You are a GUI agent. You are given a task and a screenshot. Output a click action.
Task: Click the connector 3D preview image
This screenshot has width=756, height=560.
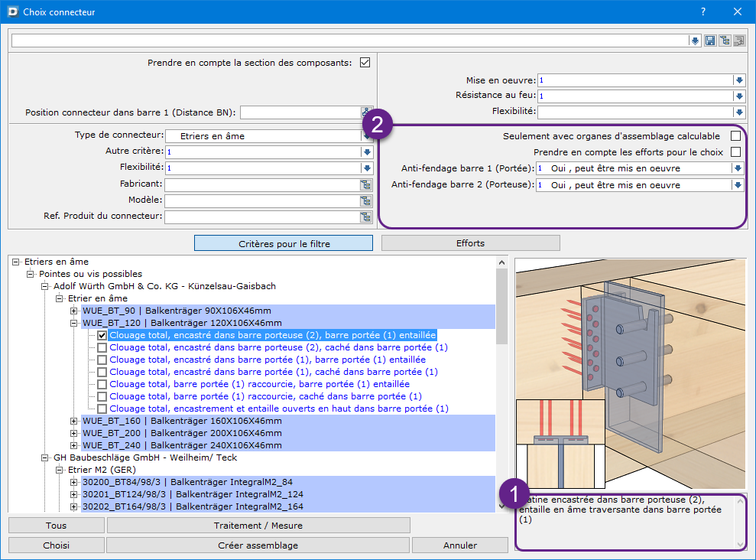click(630, 373)
